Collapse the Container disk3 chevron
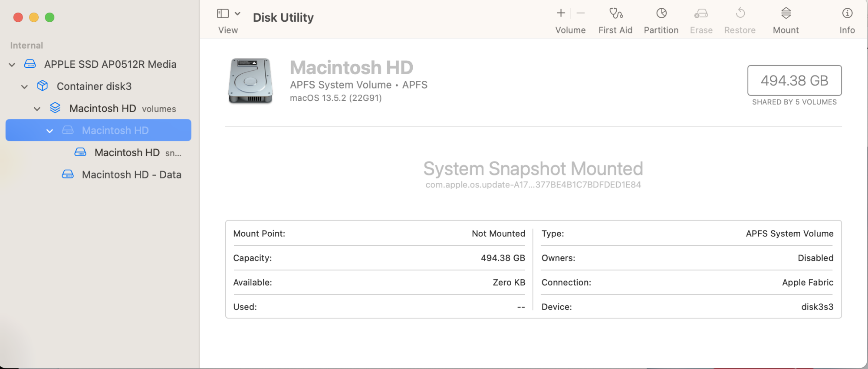868x369 pixels. coord(25,87)
